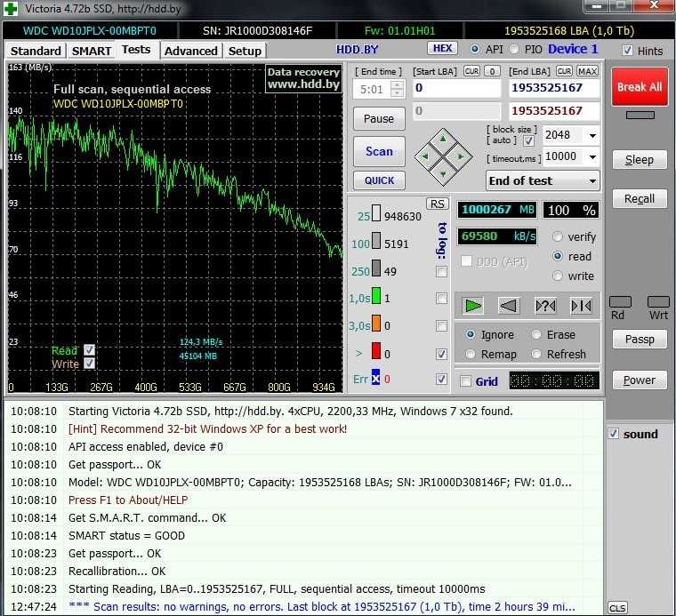Enable the Grid checkbox

point(465,381)
